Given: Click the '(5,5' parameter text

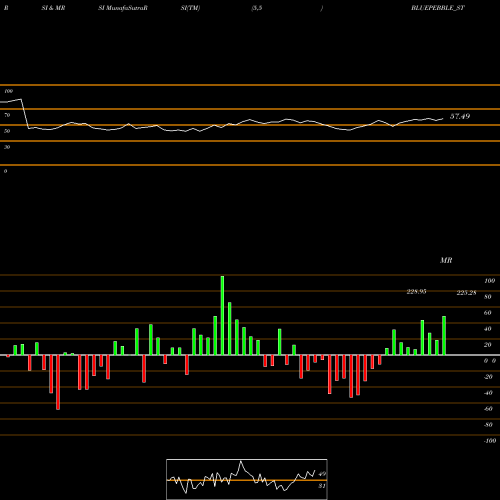Looking at the screenshot, I should point(257,8).
